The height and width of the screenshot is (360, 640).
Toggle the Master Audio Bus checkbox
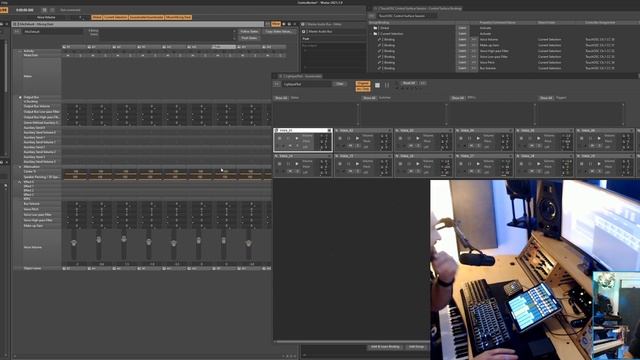coord(304,31)
